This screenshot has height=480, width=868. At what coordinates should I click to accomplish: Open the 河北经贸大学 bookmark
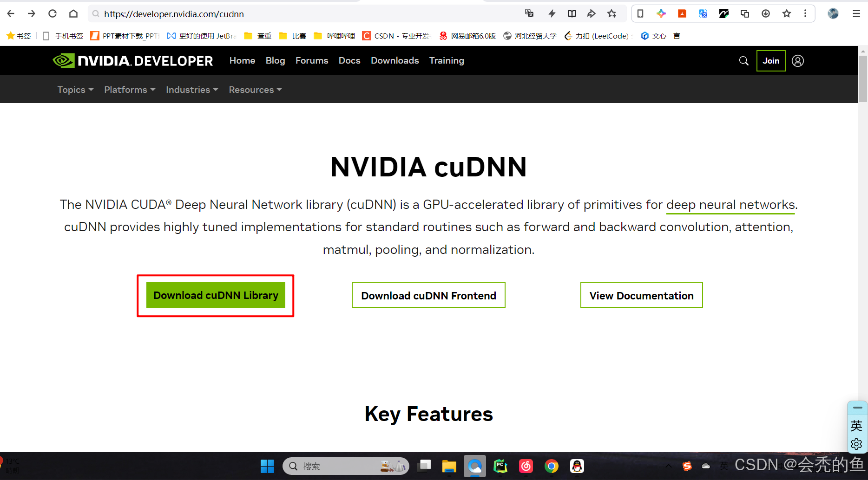[x=530, y=36]
